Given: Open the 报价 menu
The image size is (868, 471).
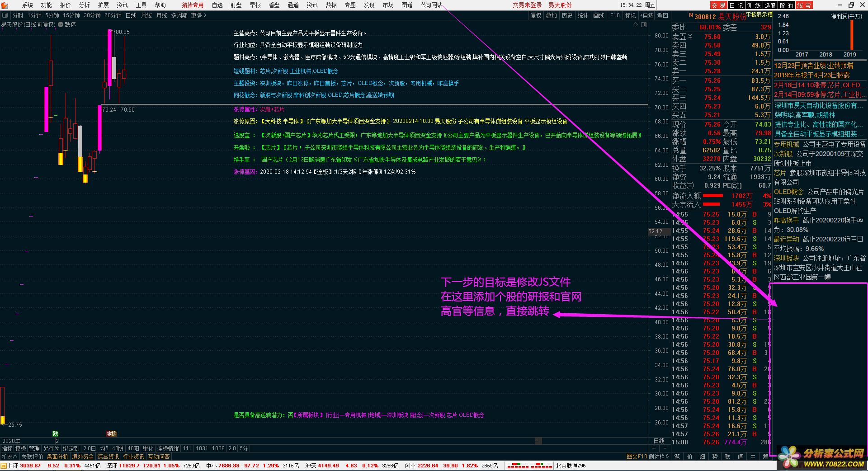Looking at the screenshot, I should click(x=66, y=5).
